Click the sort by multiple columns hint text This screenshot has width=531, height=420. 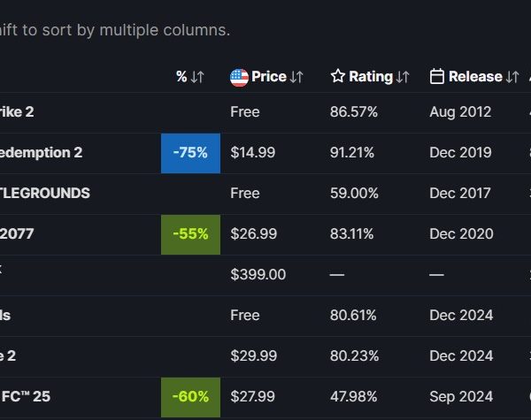[x=115, y=30]
